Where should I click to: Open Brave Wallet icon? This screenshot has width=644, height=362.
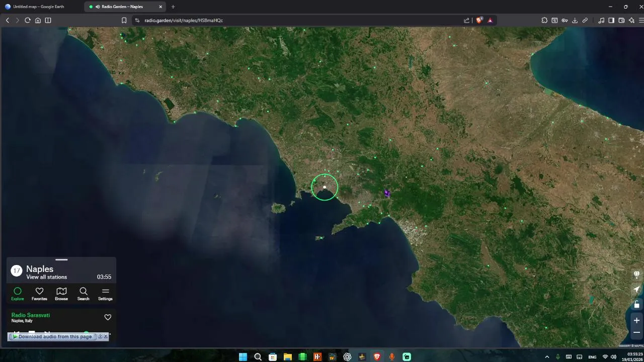pyautogui.click(x=621, y=20)
